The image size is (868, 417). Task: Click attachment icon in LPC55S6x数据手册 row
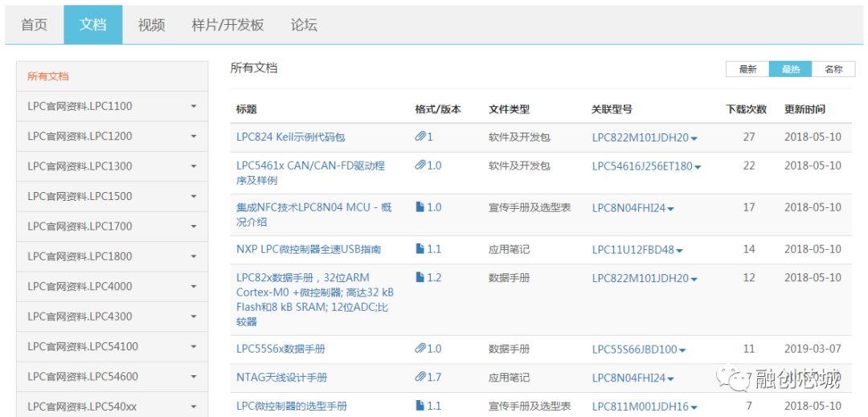point(420,349)
